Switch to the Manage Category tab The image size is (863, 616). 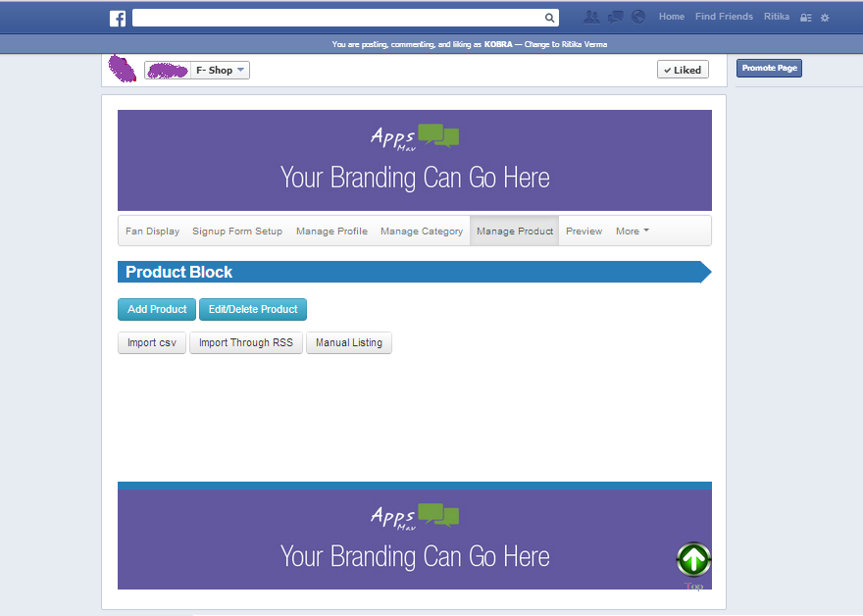click(422, 231)
